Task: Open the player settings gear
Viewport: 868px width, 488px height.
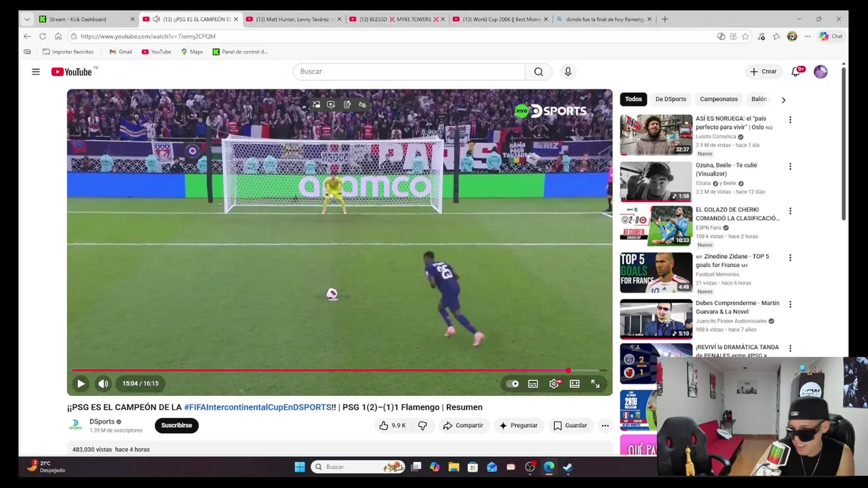Action: (554, 384)
